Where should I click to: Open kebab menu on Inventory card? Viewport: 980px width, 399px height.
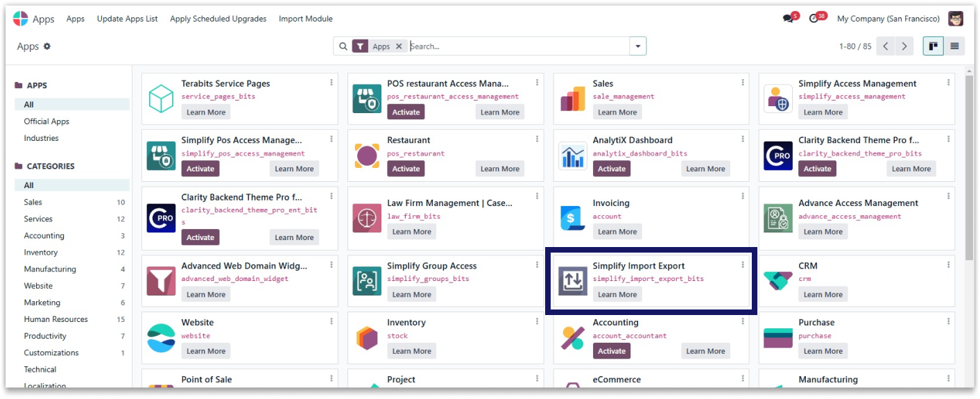pos(537,322)
